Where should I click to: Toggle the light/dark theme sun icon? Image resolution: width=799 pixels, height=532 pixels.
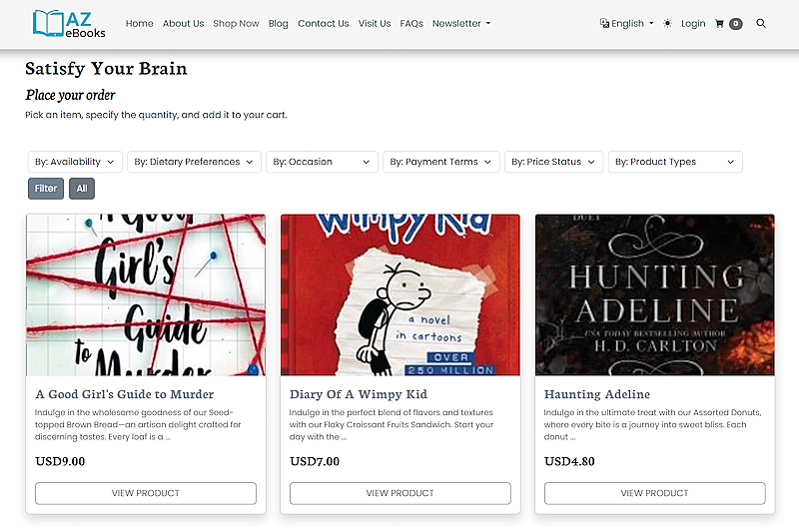click(667, 23)
